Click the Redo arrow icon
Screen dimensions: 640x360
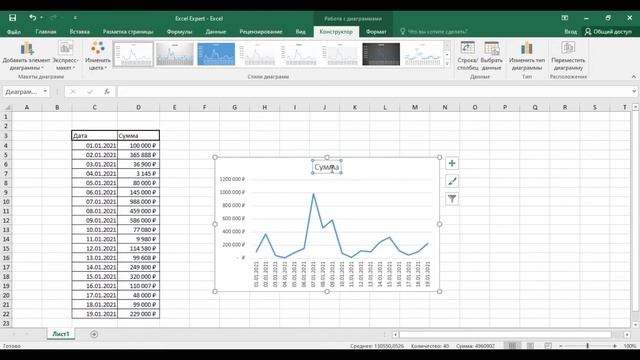[x=53, y=18]
